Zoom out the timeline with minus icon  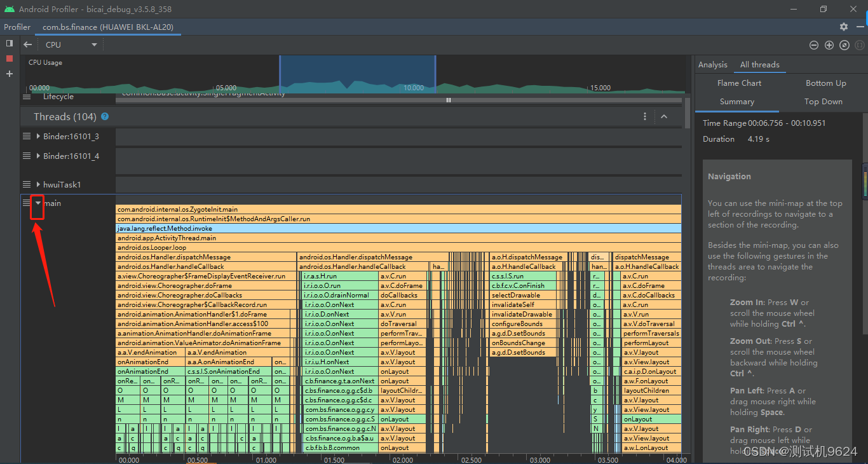(x=814, y=45)
